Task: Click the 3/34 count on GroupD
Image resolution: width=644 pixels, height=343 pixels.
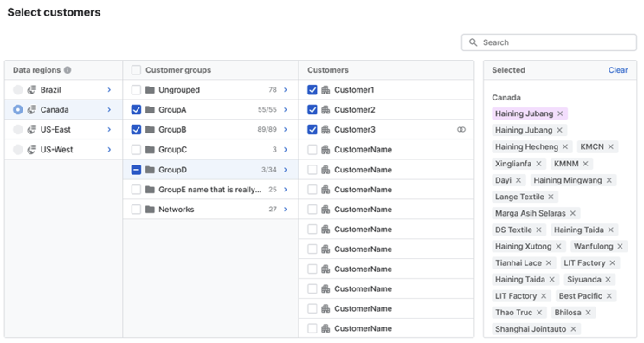Action: coord(268,170)
